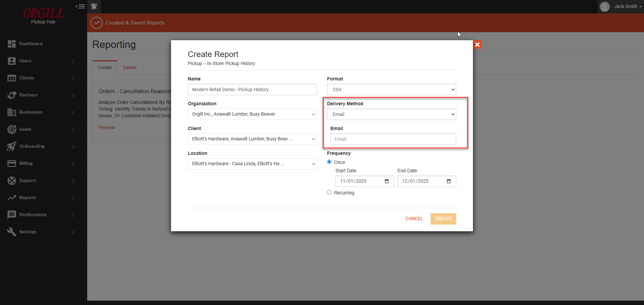The width and height of the screenshot is (644, 305).
Task: Click the CREATE button
Action: [x=443, y=219]
